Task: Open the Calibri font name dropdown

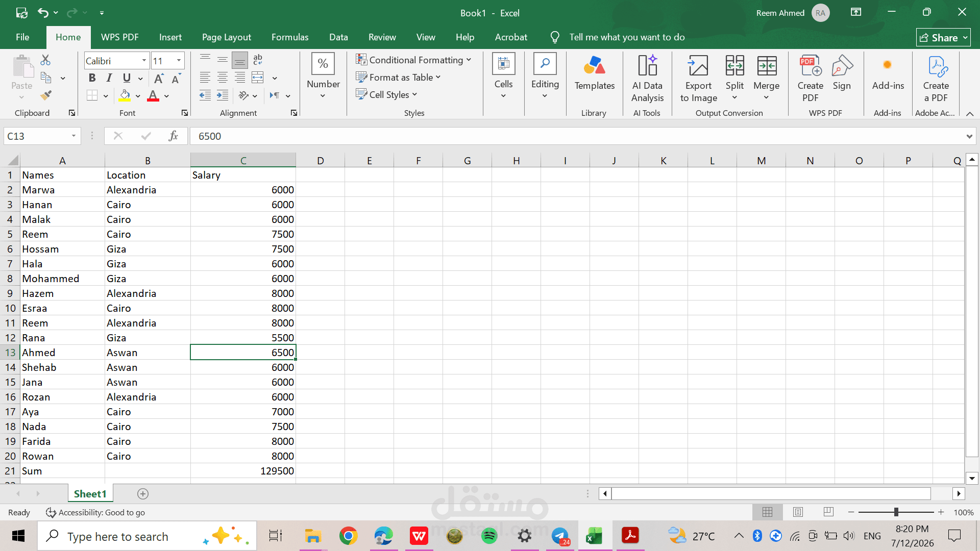Action: coord(144,61)
